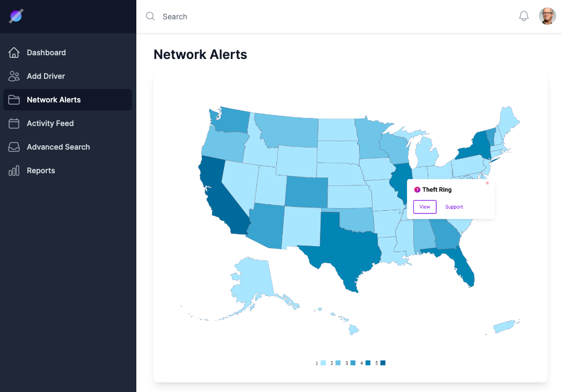Click the app logo in the sidebar

[16, 16]
